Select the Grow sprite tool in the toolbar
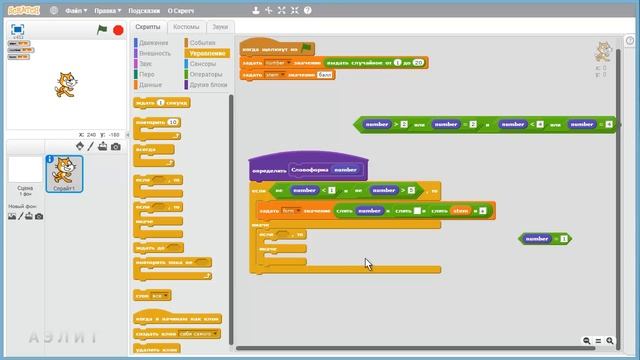The height and width of the screenshot is (360, 640). point(282,11)
